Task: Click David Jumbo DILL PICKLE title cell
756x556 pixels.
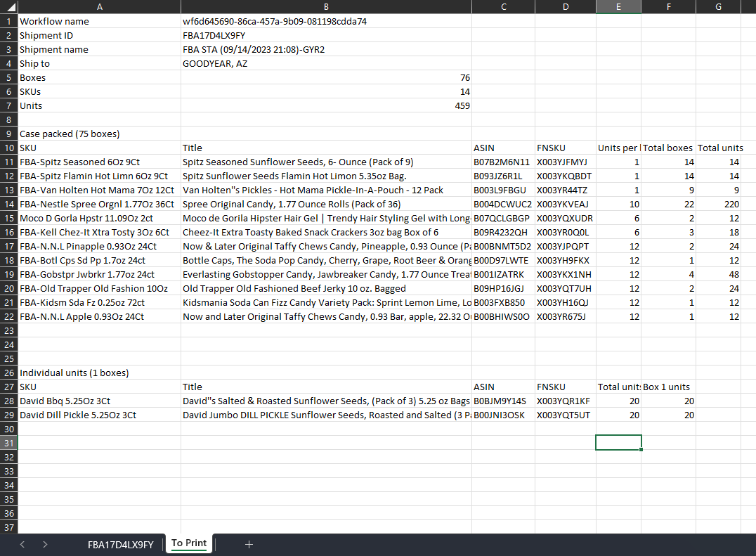Action: pos(327,415)
